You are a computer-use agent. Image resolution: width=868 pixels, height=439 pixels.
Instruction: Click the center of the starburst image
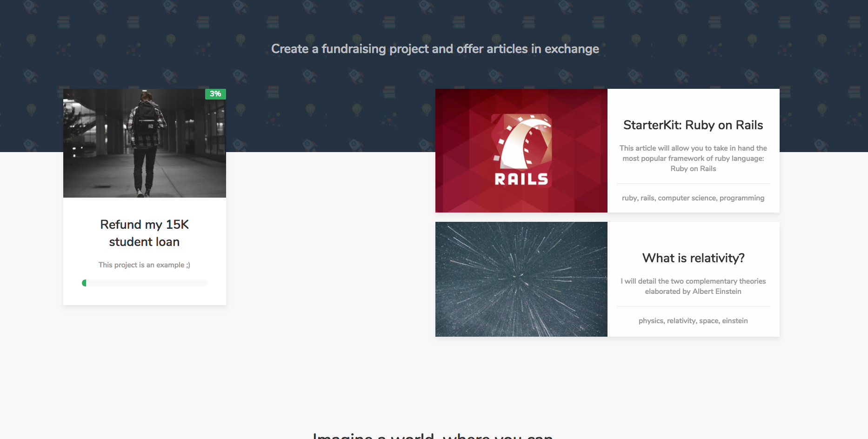[x=518, y=275]
